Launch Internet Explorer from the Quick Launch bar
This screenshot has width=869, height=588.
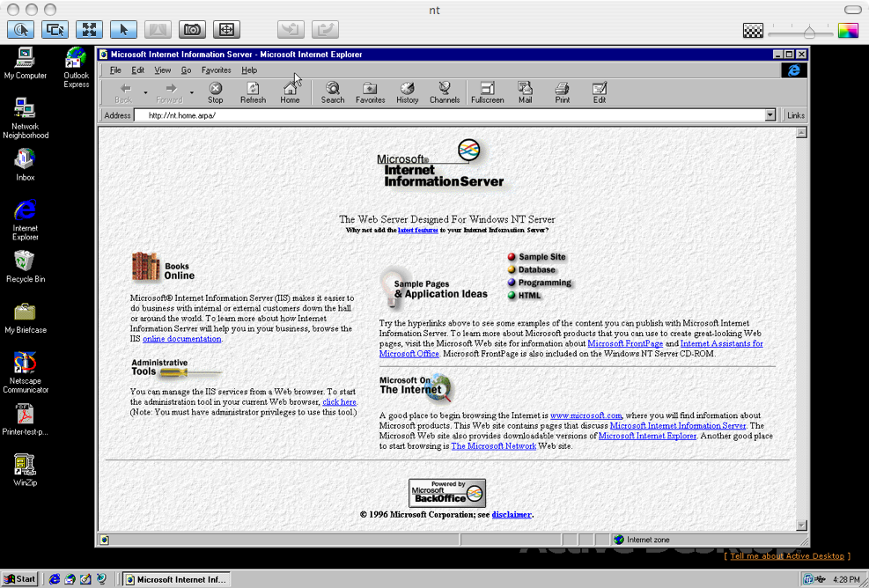pyautogui.click(x=55, y=579)
